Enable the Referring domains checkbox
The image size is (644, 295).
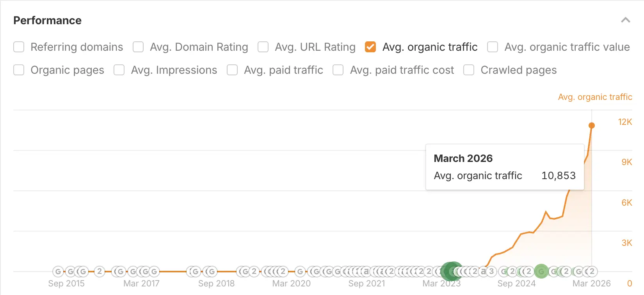(19, 47)
